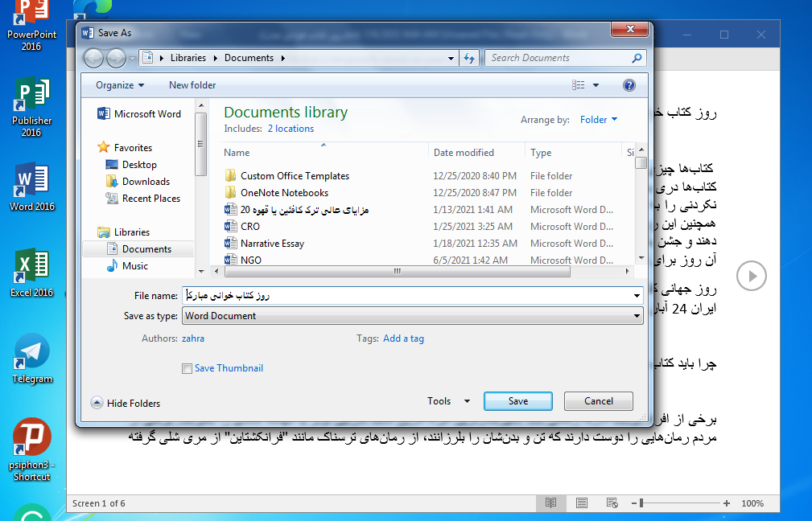Screen dimensions: 812x521
Task: Open the view options dropdown arrow
Action: coord(596,85)
